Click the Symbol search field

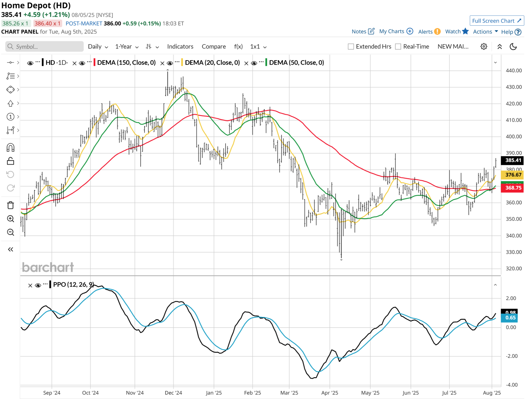point(44,47)
